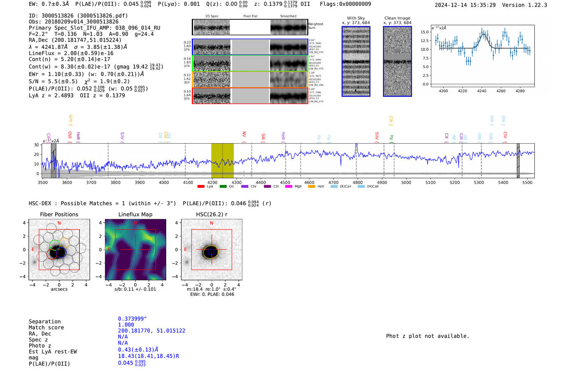Click the magenta MgII legend swatch
Image resolution: width=576 pixels, height=392 pixels.
pos(288,187)
